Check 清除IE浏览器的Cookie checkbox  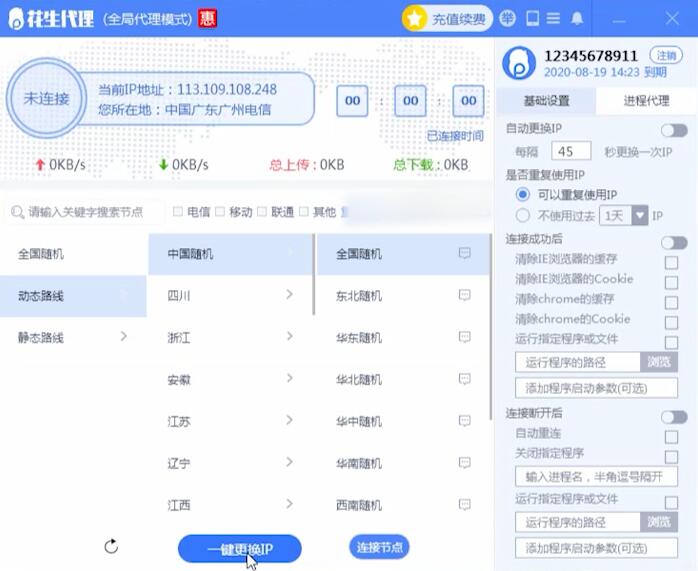point(671,283)
